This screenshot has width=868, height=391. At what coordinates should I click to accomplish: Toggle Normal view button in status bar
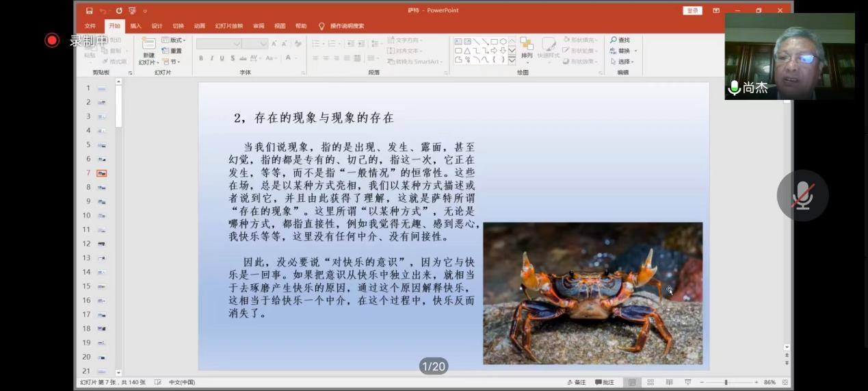pos(632,382)
